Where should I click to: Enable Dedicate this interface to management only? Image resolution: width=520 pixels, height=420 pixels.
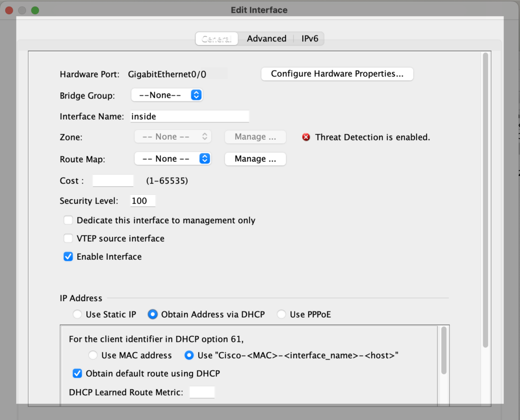click(68, 220)
